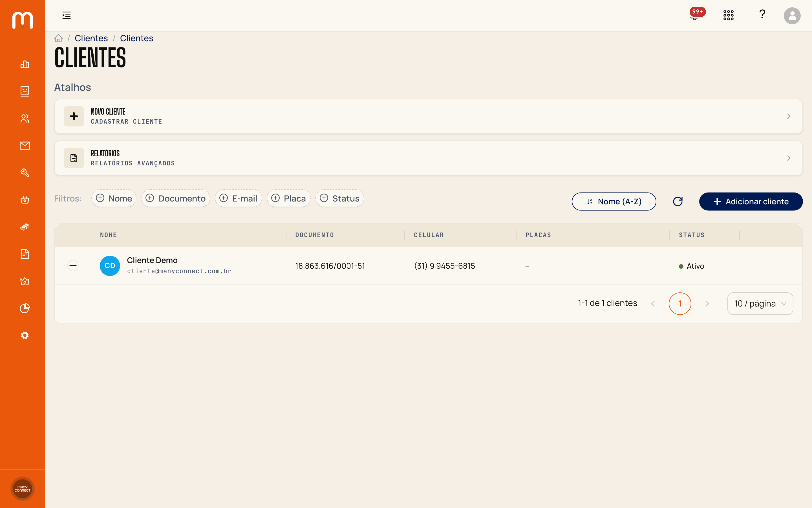Click the Many Connect badge in the sidebar
This screenshot has height=508, width=812.
pyautogui.click(x=23, y=489)
